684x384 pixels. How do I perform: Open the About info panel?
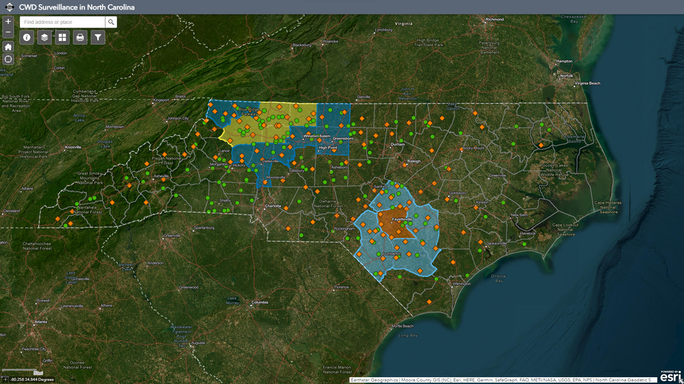27,38
